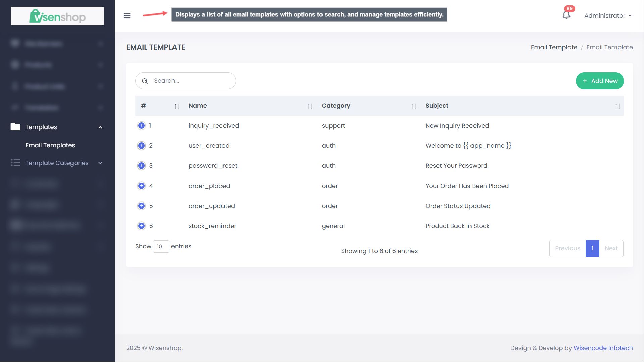Click subject 'Reset Your Password'

[456, 166]
